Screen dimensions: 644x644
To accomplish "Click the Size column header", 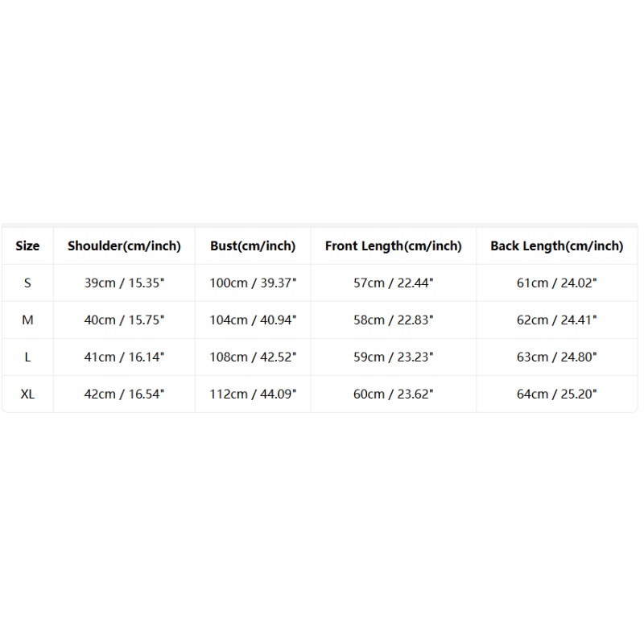I will point(27,246).
